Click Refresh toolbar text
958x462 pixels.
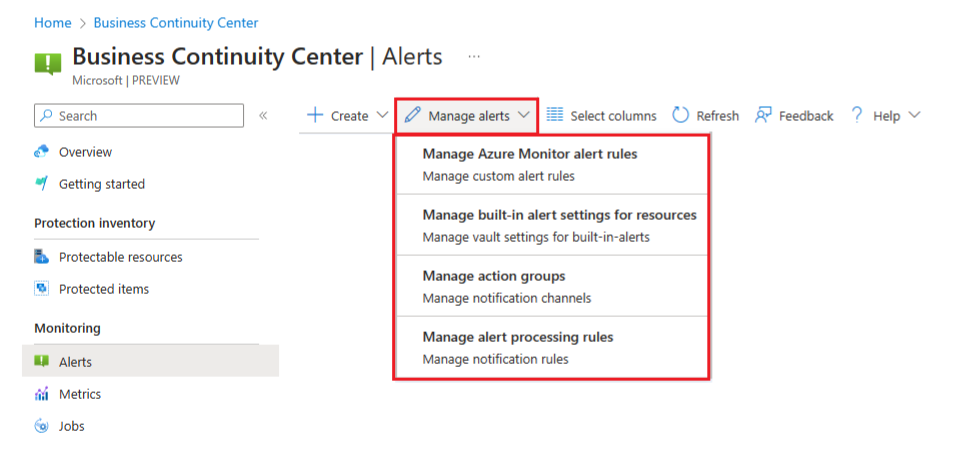(717, 116)
